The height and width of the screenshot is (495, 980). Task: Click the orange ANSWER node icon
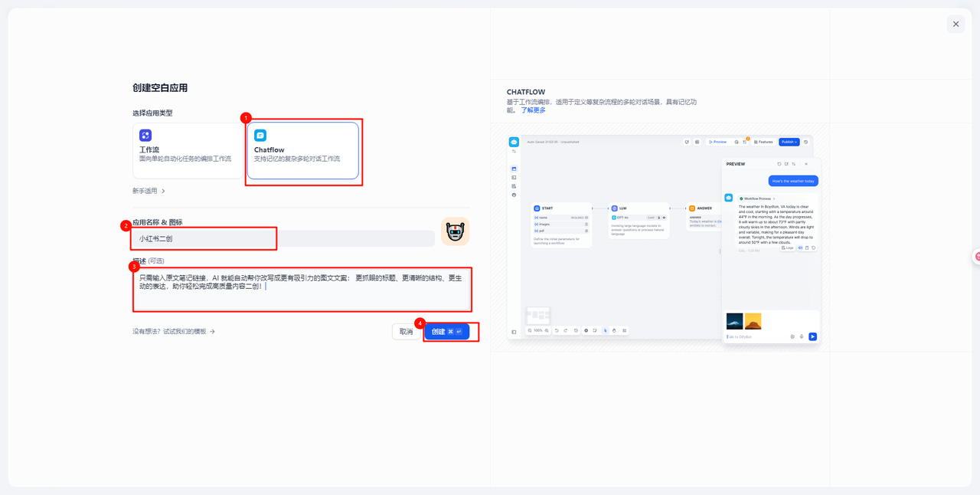[692, 208]
